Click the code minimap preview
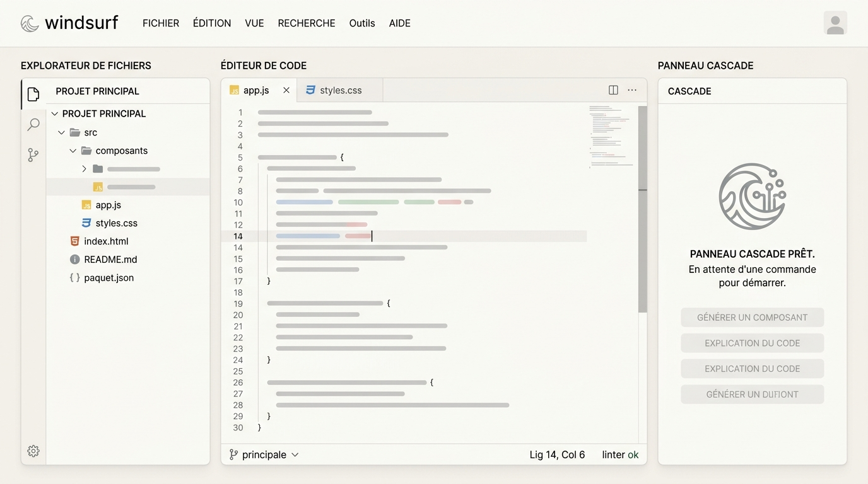 pos(611,136)
